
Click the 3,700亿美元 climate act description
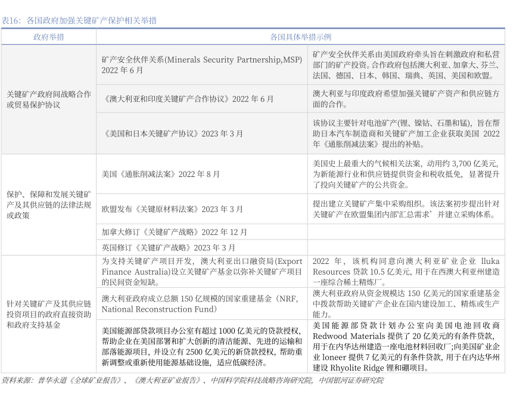[x=406, y=174]
